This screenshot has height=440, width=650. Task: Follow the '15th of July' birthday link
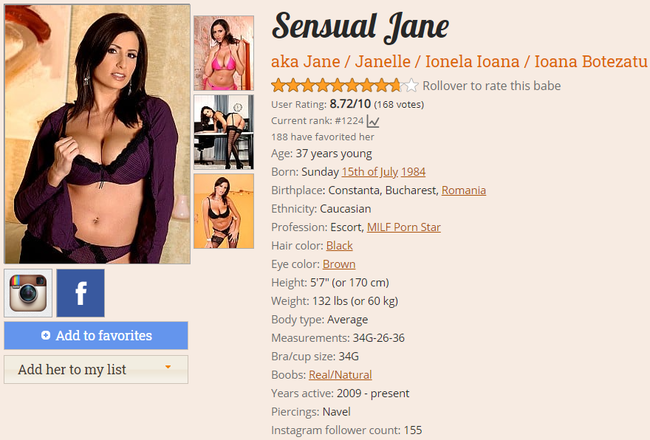point(370,172)
